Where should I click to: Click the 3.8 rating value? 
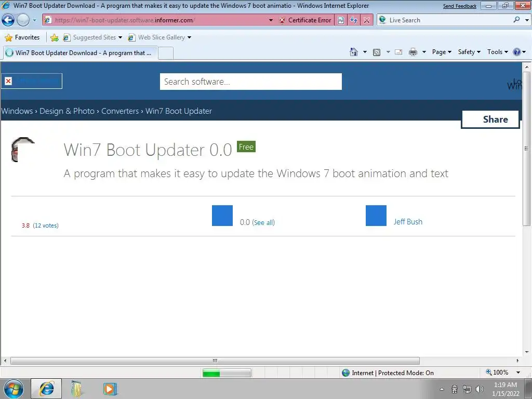pos(25,225)
